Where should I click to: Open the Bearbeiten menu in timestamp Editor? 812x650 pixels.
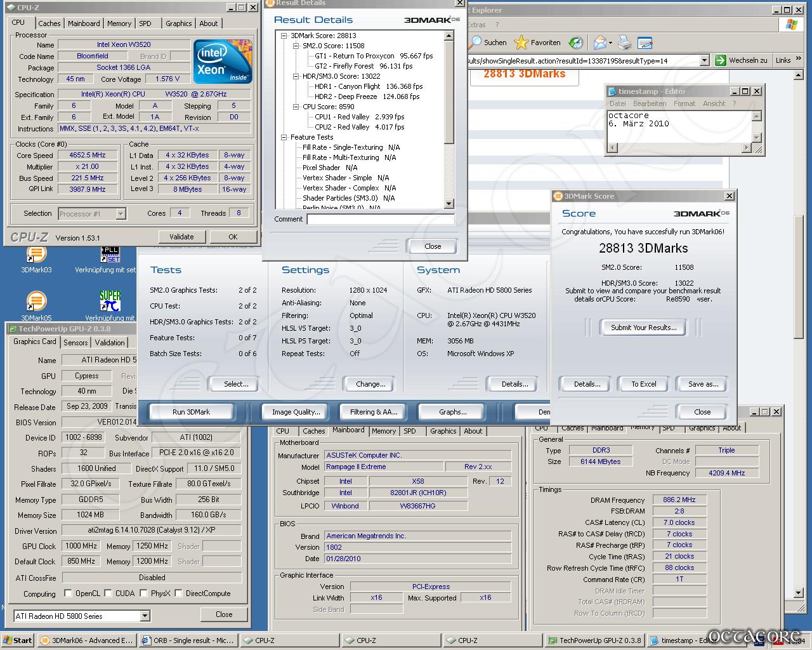(x=650, y=103)
